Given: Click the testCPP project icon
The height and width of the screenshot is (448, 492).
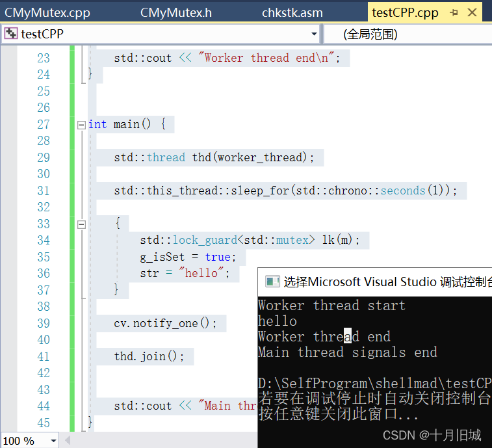Looking at the screenshot, I should pos(11,34).
